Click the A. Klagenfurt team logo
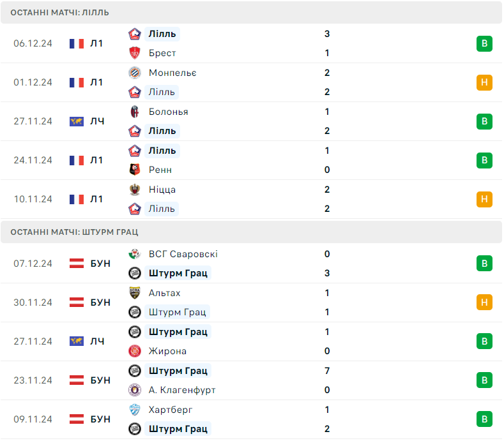This screenshot has width=504, height=441. click(x=135, y=390)
